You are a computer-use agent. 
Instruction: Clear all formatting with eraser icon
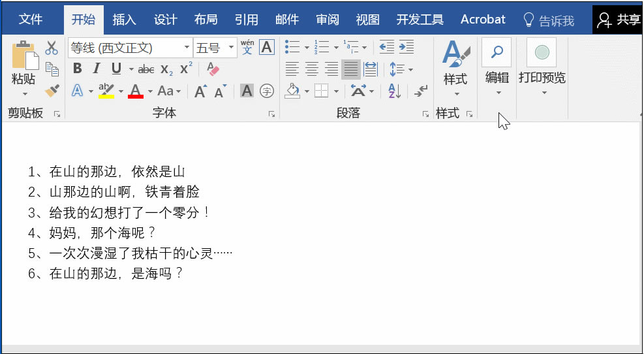pyautogui.click(x=213, y=69)
